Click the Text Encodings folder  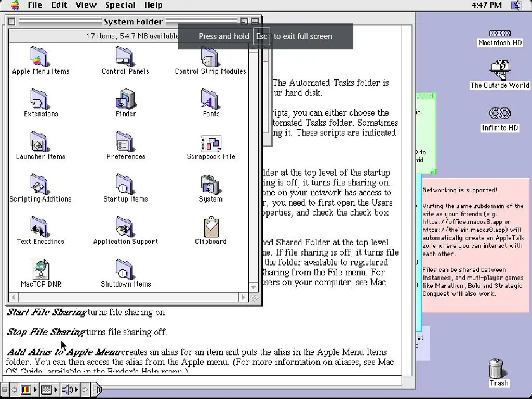39,227
